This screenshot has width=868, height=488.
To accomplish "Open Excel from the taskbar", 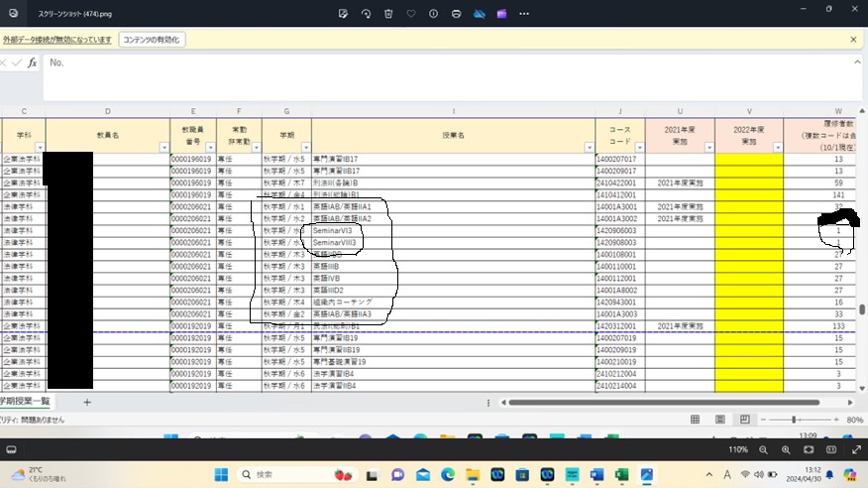I will (x=621, y=475).
